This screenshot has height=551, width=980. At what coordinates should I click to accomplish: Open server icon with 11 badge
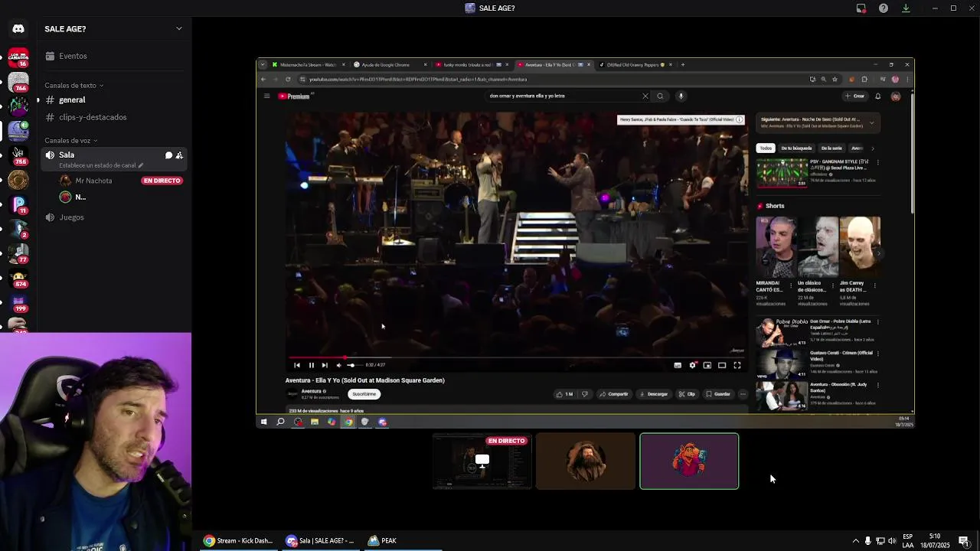(18, 205)
